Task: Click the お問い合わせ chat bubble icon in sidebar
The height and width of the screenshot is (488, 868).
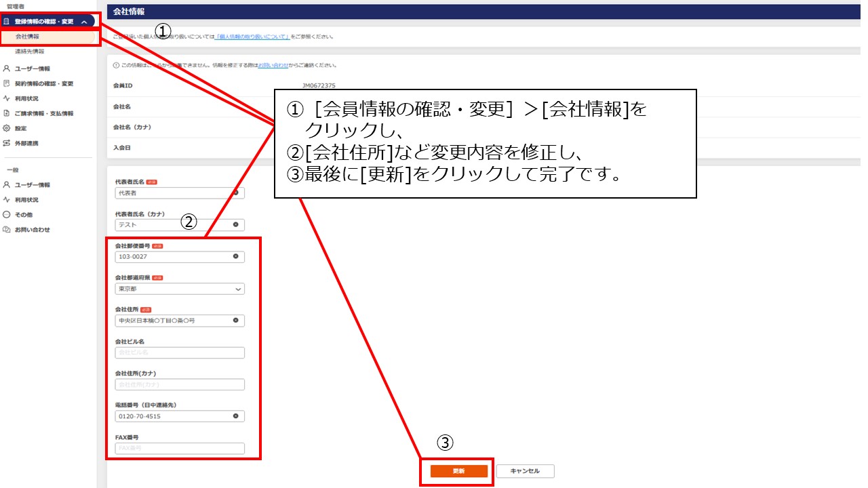Action: [x=6, y=230]
